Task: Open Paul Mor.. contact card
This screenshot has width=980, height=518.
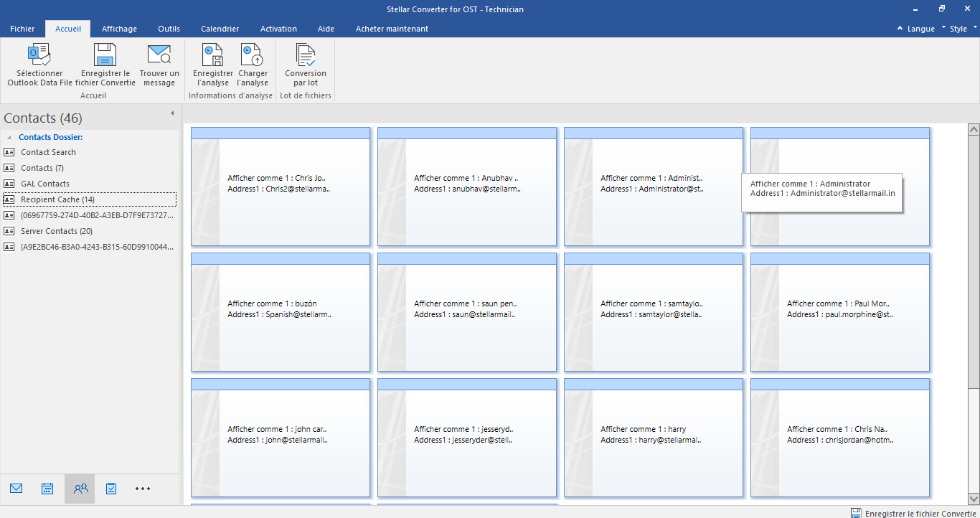Action: pyautogui.click(x=840, y=312)
